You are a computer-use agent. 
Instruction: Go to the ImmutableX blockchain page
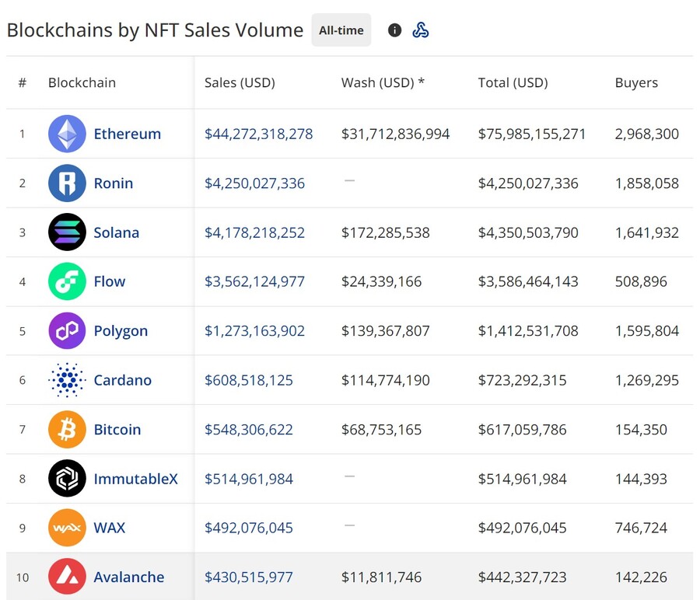(135, 479)
